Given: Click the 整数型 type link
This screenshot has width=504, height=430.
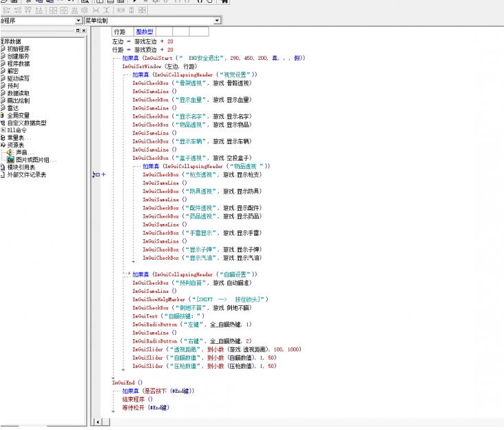Looking at the screenshot, I should 144,32.
